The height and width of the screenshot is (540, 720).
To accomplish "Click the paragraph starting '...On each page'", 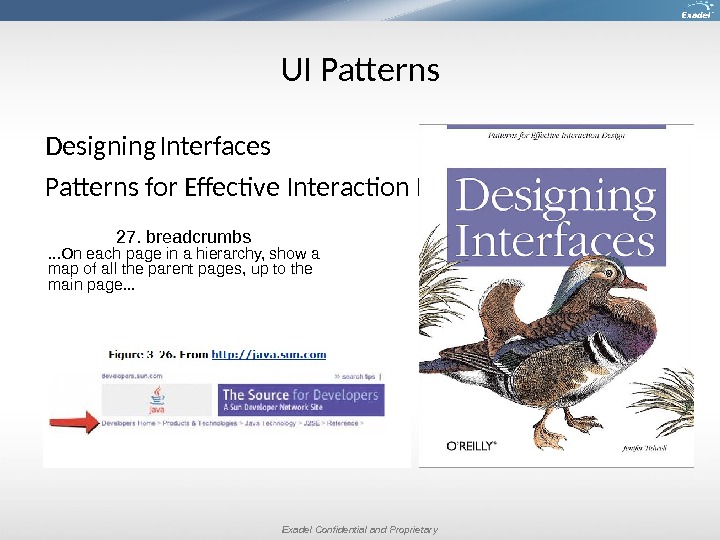I will click(184, 269).
